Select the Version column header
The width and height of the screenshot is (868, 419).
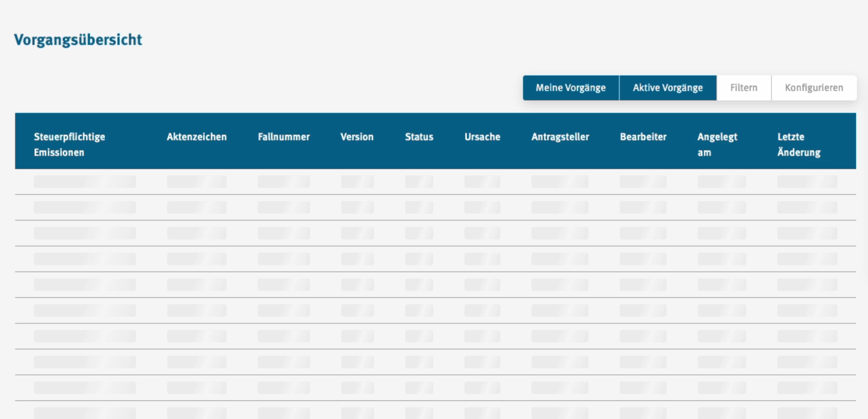click(357, 137)
